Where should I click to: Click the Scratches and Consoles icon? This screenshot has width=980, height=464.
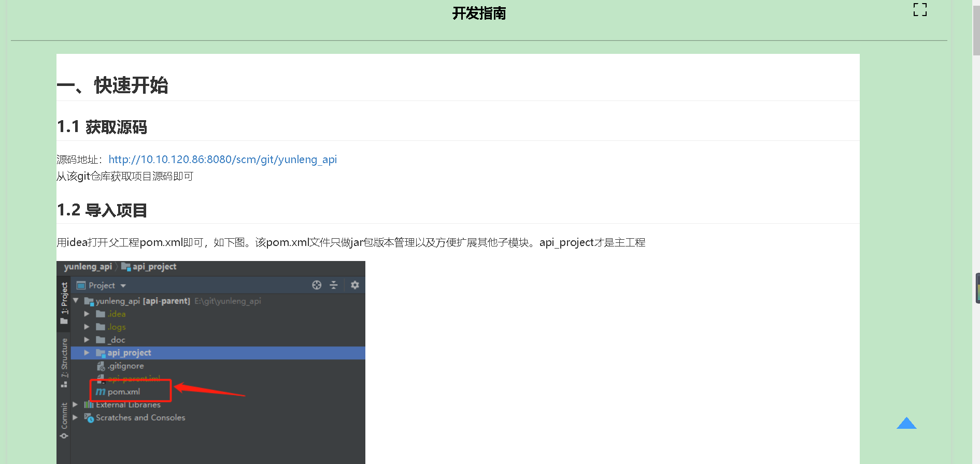pos(89,417)
